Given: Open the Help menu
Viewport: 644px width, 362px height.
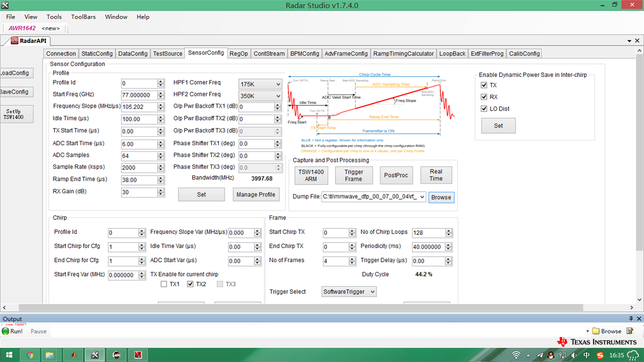Looking at the screenshot, I should point(143,17).
